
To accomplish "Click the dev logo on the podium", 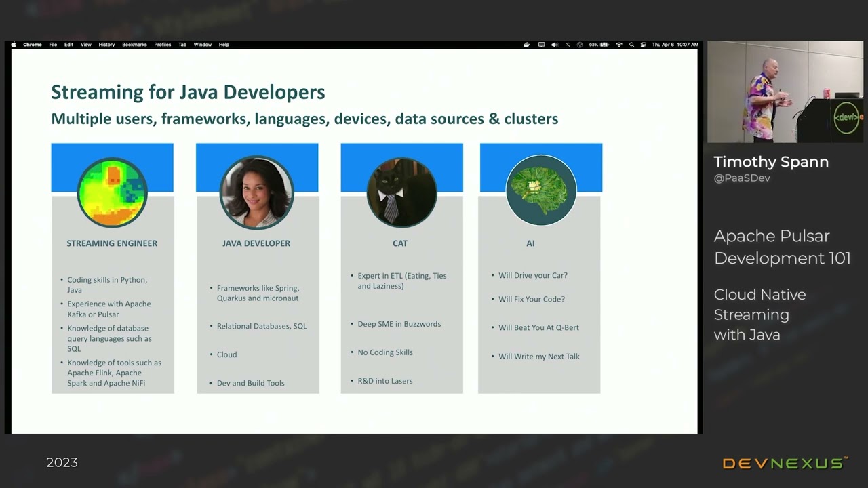I will 848,117.
